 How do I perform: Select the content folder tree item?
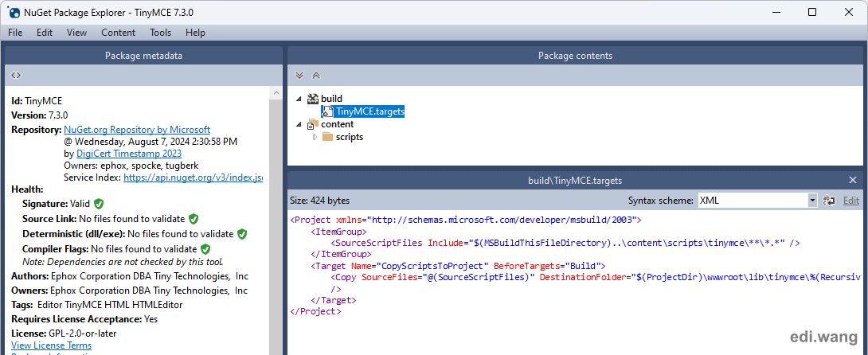pyautogui.click(x=337, y=124)
